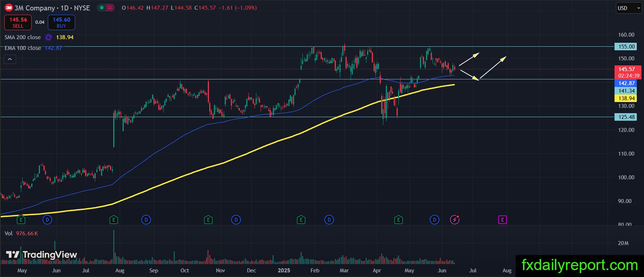Click the Vol 976.66K volume label

point(21,234)
